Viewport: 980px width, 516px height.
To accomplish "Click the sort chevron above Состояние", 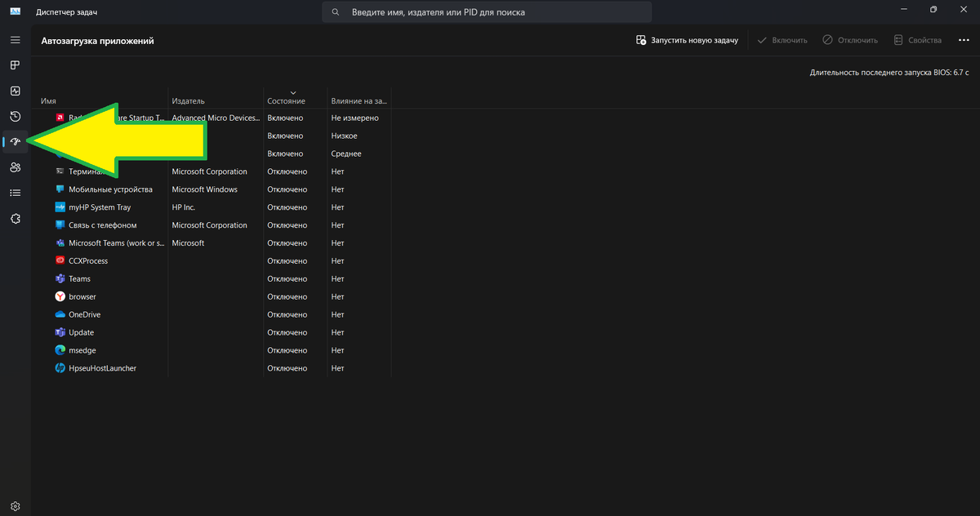I will pos(293,92).
